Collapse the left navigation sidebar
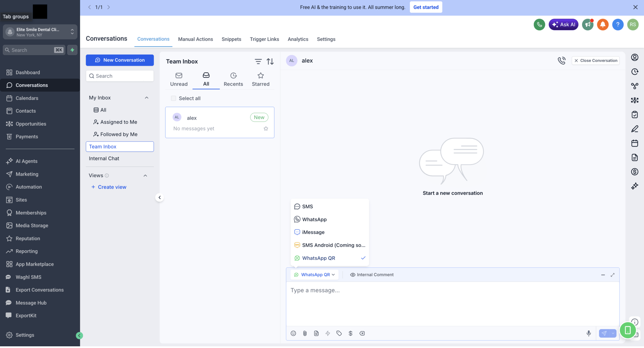This screenshot has height=348, width=644. click(79, 336)
